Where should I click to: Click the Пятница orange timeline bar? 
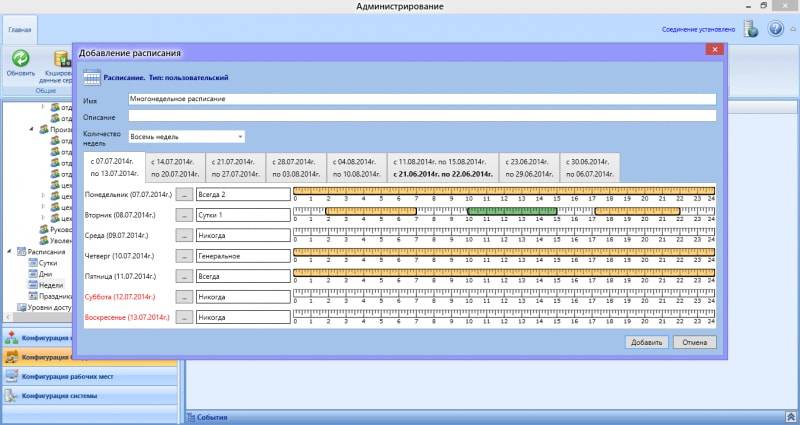pyautogui.click(x=503, y=271)
